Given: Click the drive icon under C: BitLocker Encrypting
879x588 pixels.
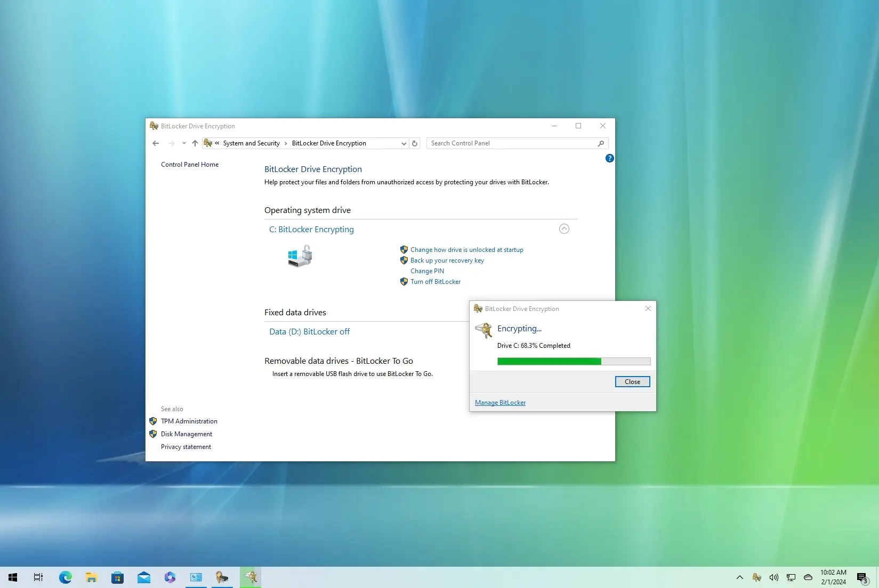Looking at the screenshot, I should coord(299,256).
